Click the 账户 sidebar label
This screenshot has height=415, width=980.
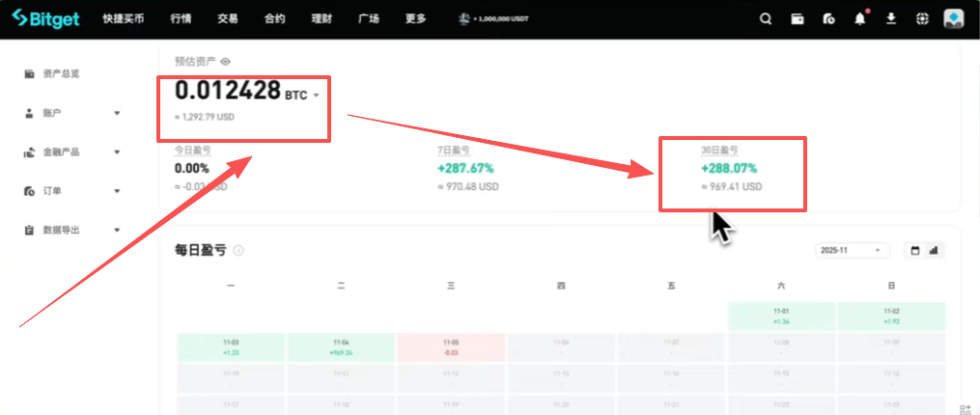(52, 113)
